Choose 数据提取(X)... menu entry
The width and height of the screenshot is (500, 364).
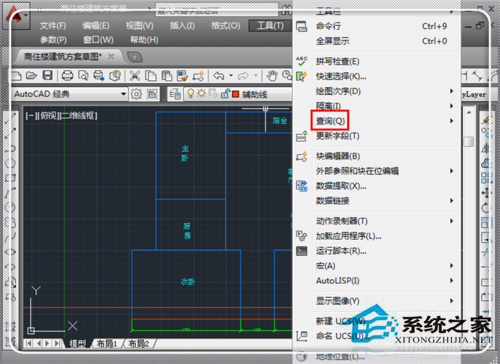(x=376, y=186)
